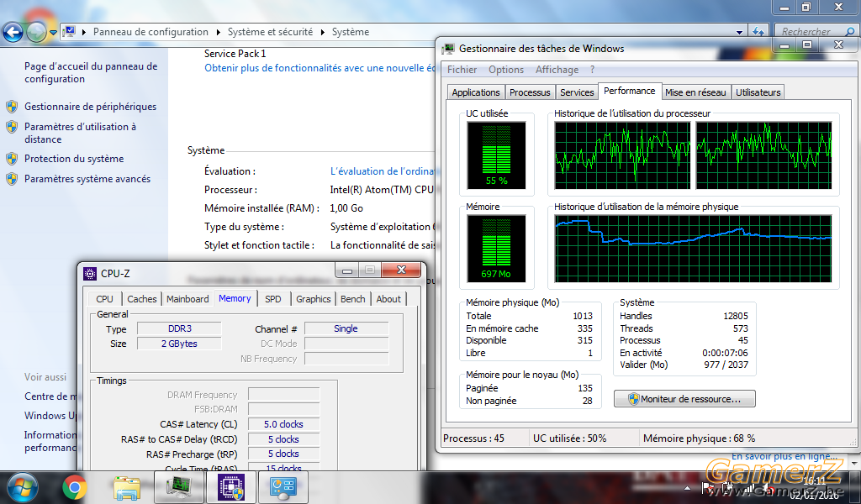Viewport: 861px width, 504px height.
Task: Open the Mainboard tab in CPU-Z
Action: pyautogui.click(x=188, y=299)
